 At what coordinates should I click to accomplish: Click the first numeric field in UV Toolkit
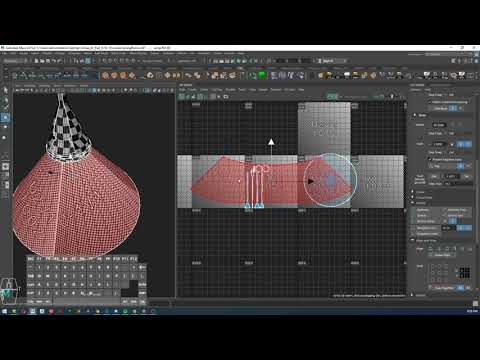439,125
